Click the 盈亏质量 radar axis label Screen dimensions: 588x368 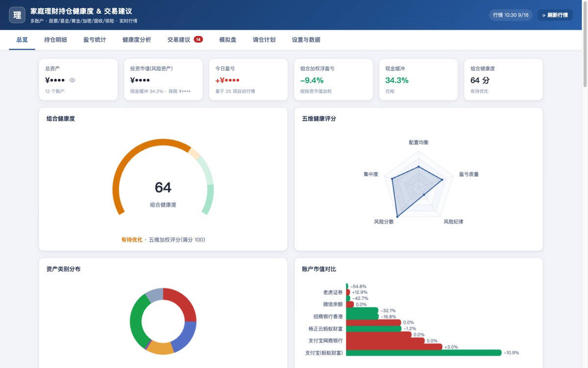(469, 174)
